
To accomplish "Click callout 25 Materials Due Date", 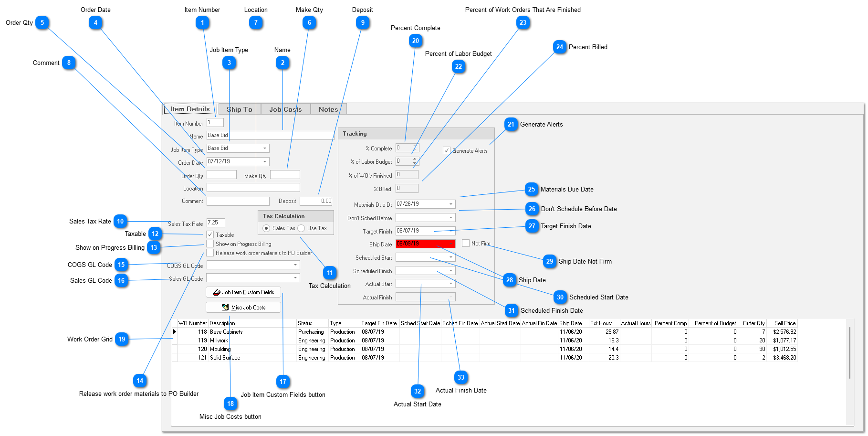I will pyautogui.click(x=532, y=190).
